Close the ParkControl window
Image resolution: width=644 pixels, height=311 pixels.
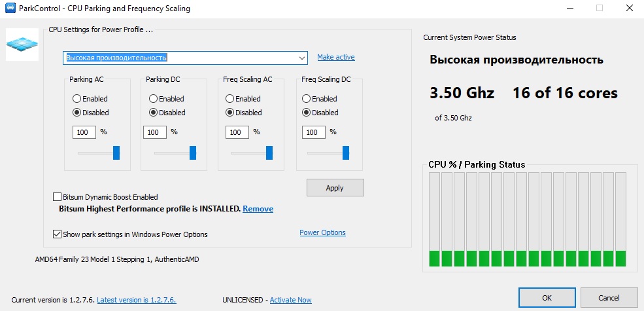(x=629, y=8)
